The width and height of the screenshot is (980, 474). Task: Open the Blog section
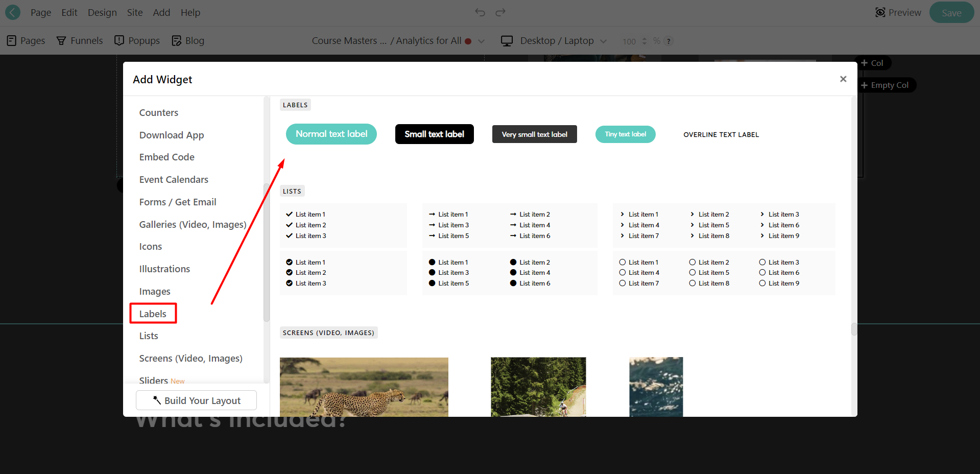pyautogui.click(x=187, y=40)
